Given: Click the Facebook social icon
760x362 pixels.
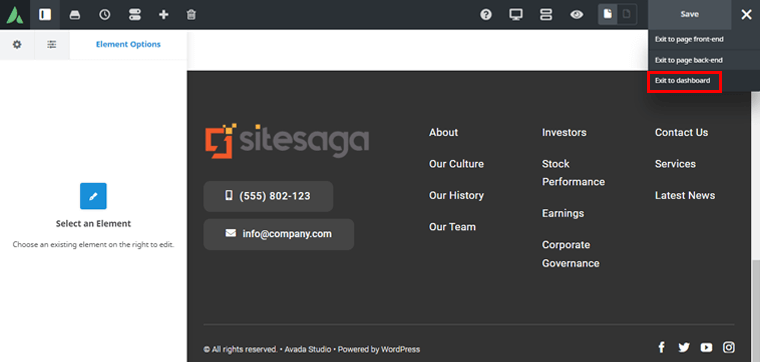Looking at the screenshot, I should (661, 347).
